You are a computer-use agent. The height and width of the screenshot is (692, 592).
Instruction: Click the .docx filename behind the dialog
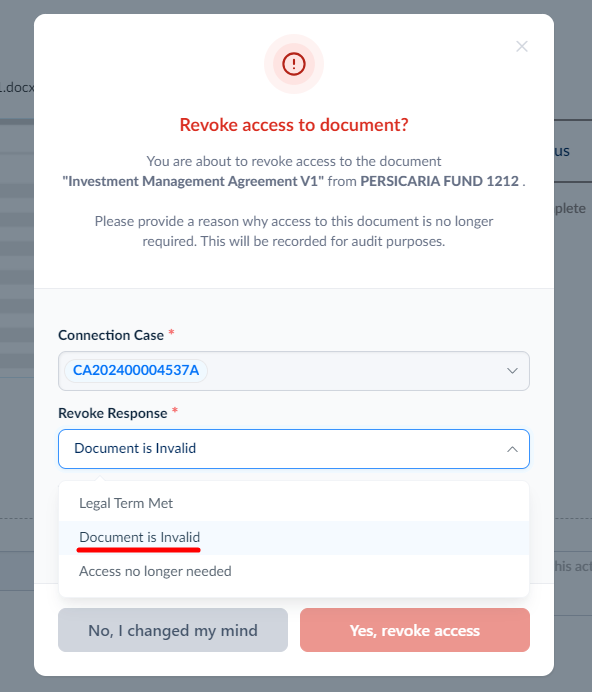click(17, 87)
